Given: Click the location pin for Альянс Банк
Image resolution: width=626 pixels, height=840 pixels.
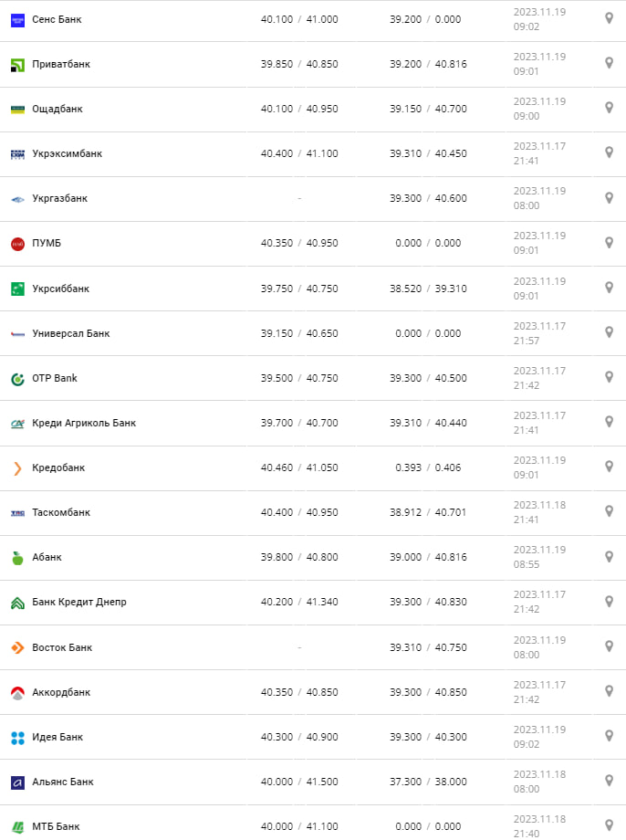Looking at the screenshot, I should (609, 781).
